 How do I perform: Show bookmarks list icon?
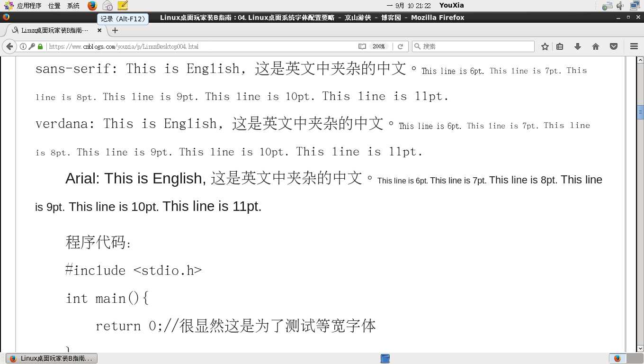pyautogui.click(x=560, y=46)
